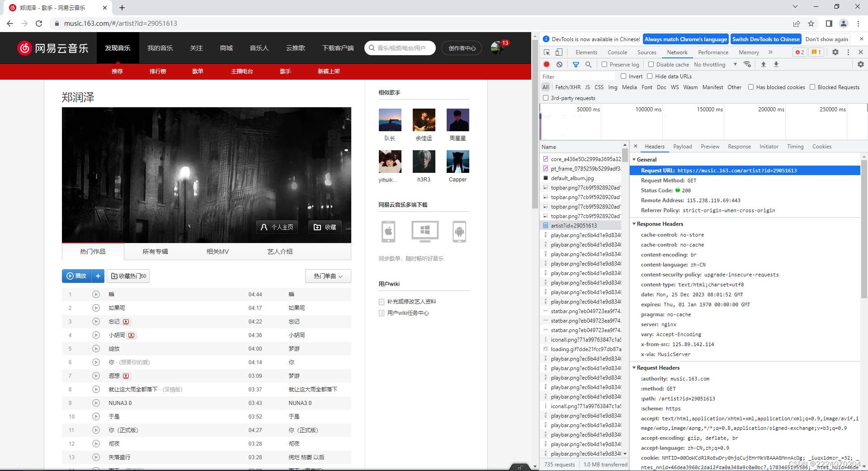Enable the Disable cache checkbox
This screenshot has height=471, width=868.
(x=651, y=64)
